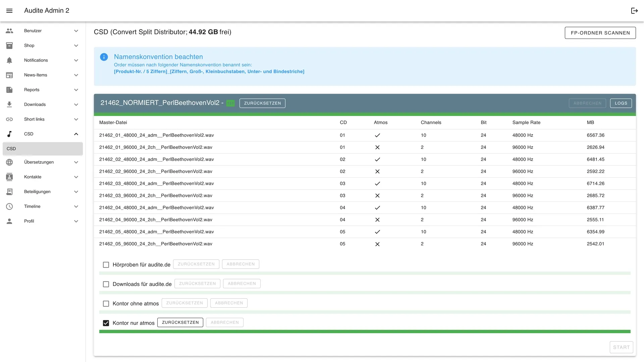Click the logout icon top right

634,11
